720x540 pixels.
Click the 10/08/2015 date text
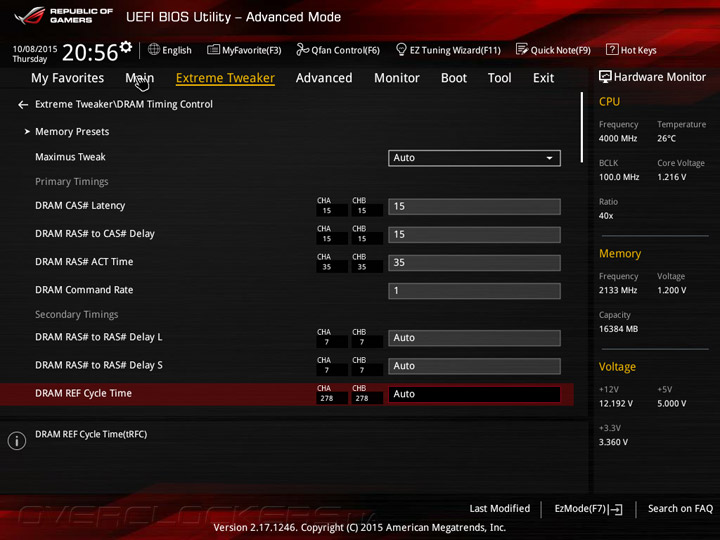35,49
